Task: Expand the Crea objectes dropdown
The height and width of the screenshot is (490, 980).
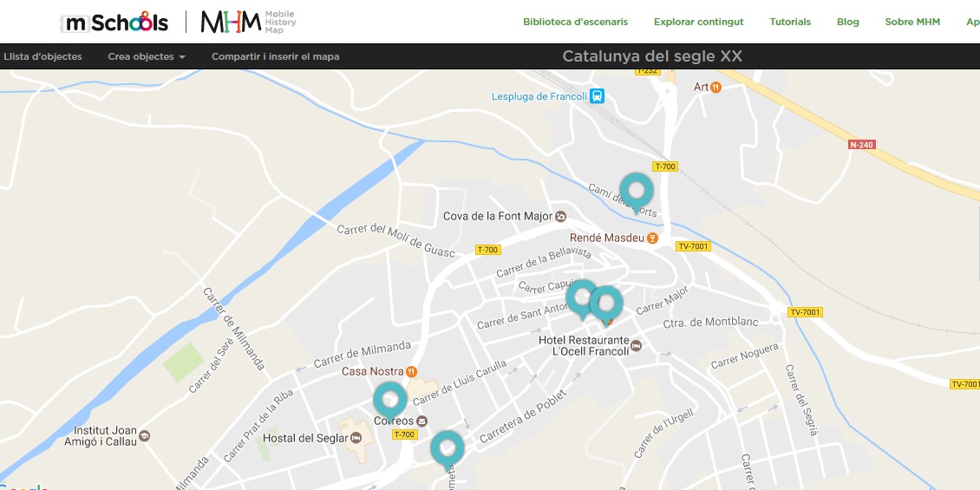Action: 147,56
